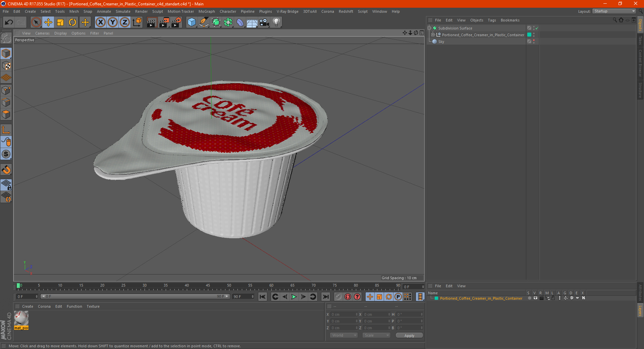Click the Apply button

(x=409, y=336)
